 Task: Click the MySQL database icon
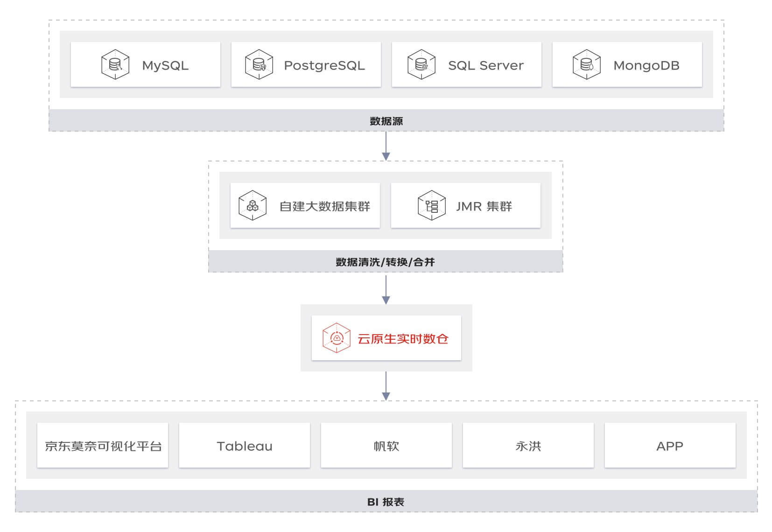point(115,64)
